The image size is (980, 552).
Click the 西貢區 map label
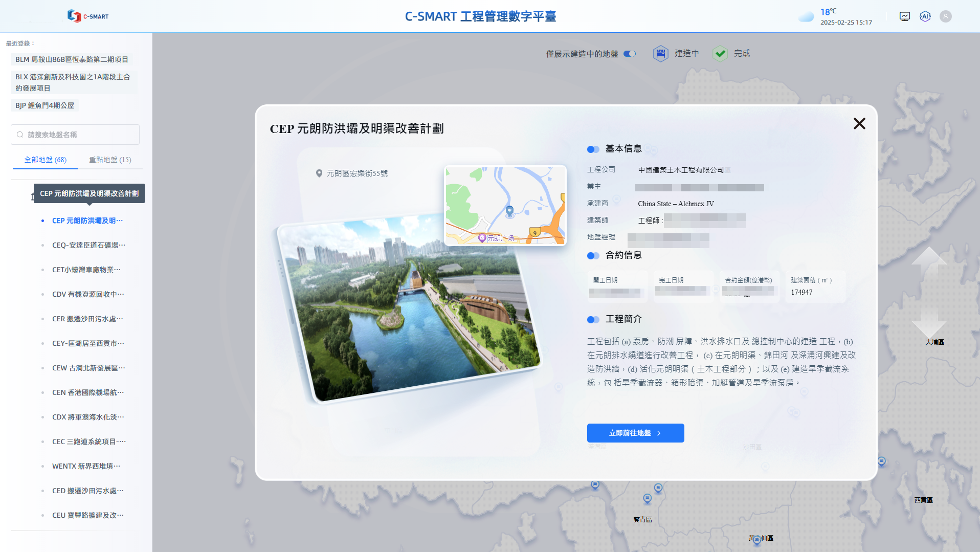click(923, 500)
